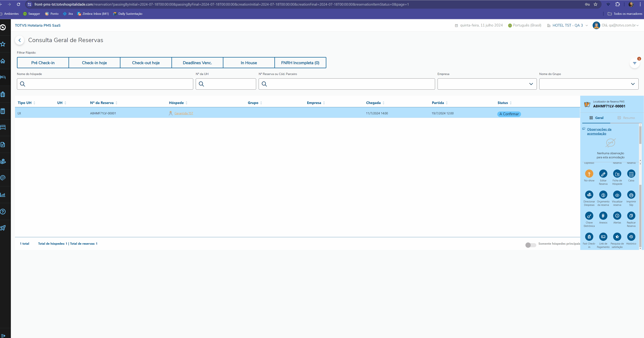Viewport: 644px width, 338px height.
Task: Sort by Chegada column header
Action: 373,103
